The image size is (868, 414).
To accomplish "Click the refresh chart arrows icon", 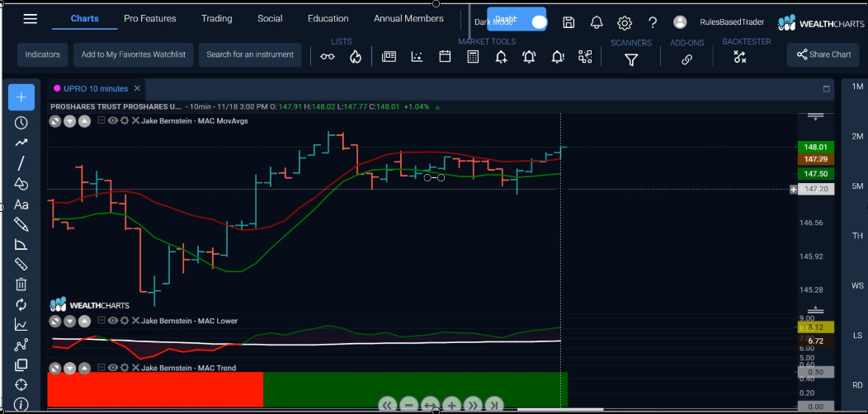I will tap(21, 304).
